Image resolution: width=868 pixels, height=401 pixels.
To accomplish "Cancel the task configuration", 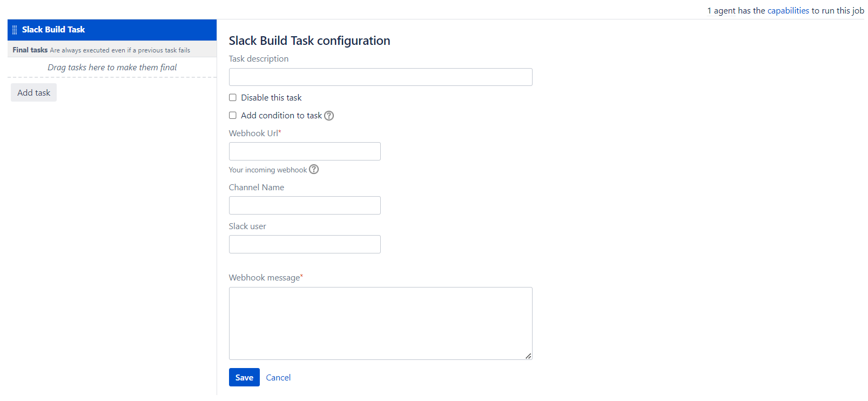I will pyautogui.click(x=278, y=378).
